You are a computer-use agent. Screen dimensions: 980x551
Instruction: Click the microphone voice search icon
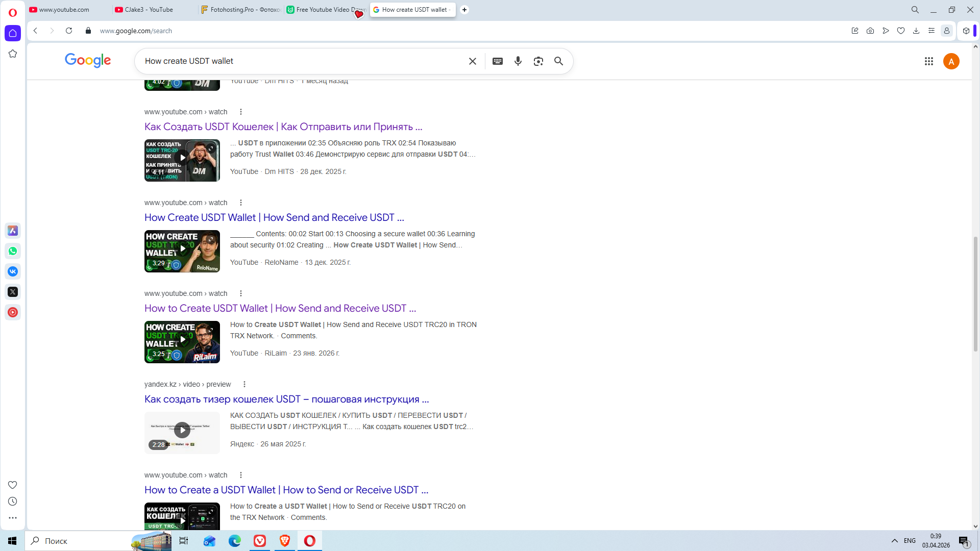[518, 61]
